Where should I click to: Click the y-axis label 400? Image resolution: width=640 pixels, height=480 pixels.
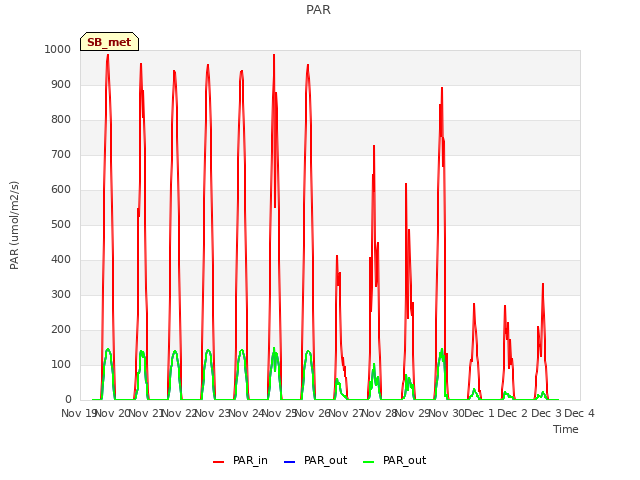click(x=61, y=260)
